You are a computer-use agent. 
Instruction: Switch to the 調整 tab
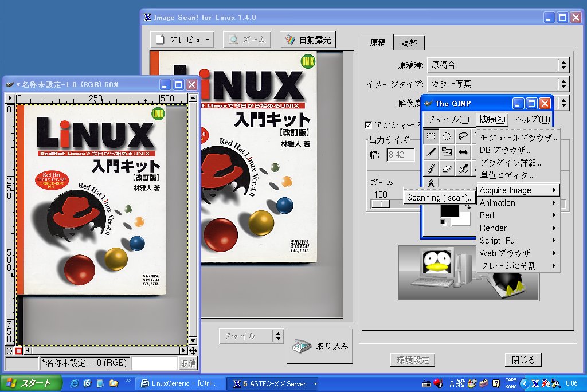point(409,43)
